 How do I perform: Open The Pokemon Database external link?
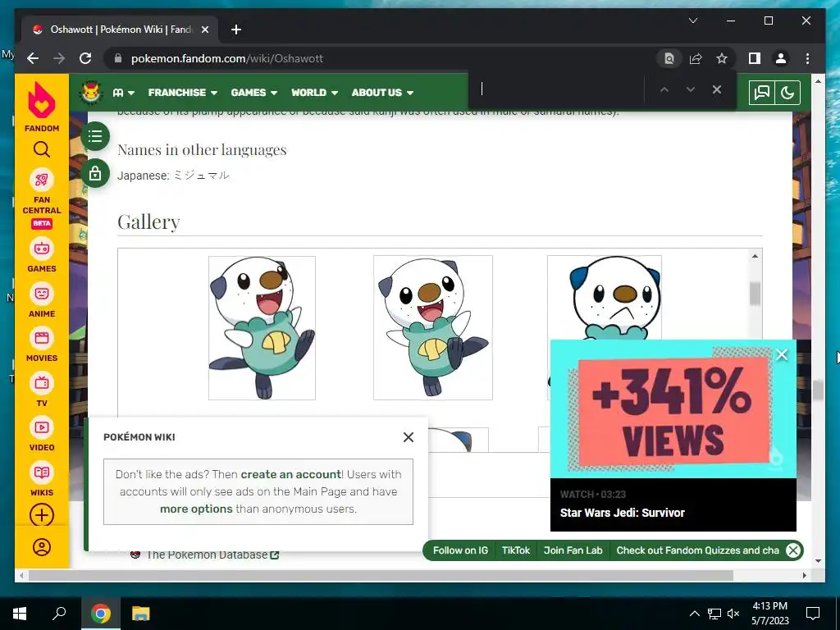tap(212, 555)
